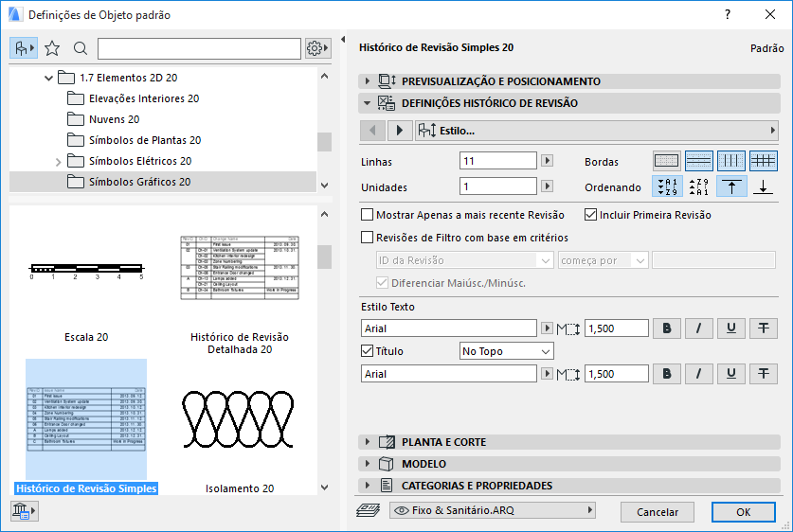Toggle italic for title font
Screen dimensions: 793x532
click(x=699, y=374)
